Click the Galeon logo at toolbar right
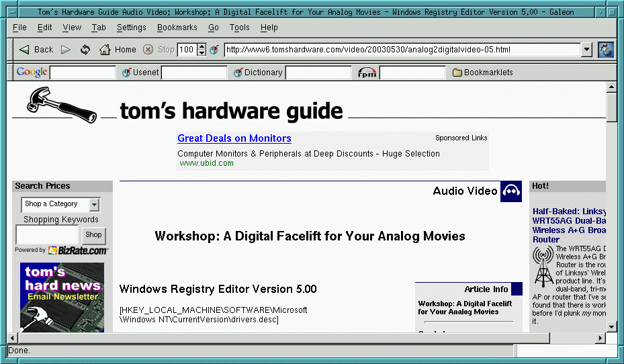 pos(605,50)
